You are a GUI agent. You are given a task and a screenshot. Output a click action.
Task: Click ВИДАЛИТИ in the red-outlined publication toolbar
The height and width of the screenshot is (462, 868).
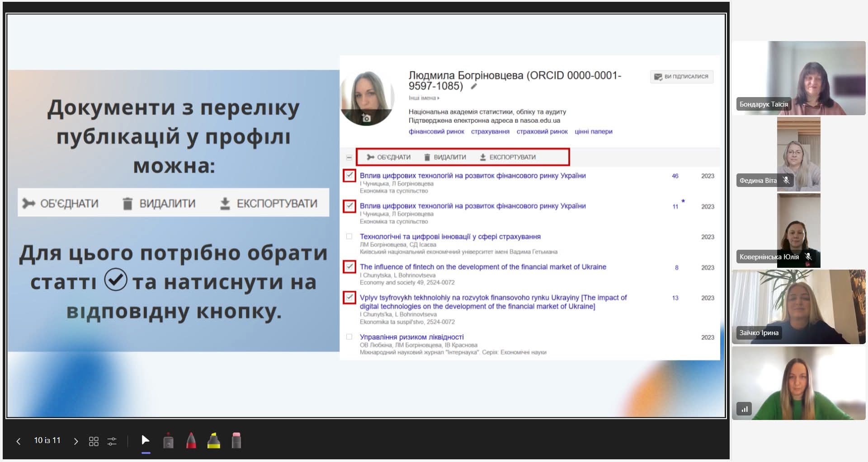(x=445, y=157)
